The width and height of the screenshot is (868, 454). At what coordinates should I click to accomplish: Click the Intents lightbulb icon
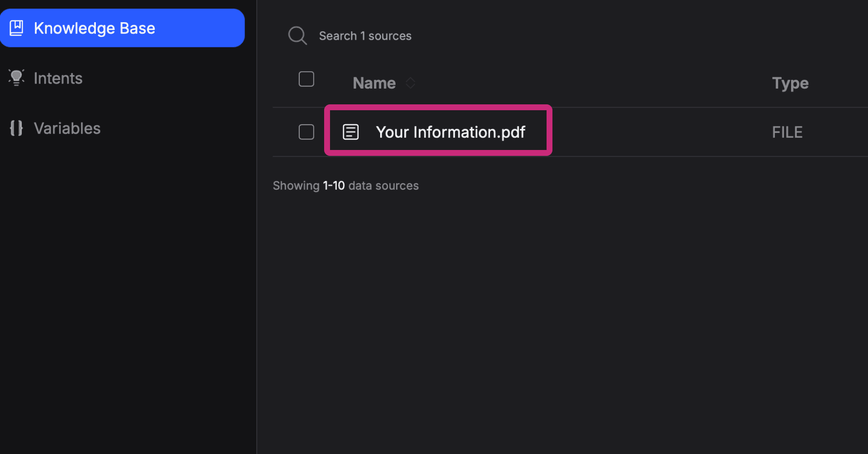tap(16, 77)
